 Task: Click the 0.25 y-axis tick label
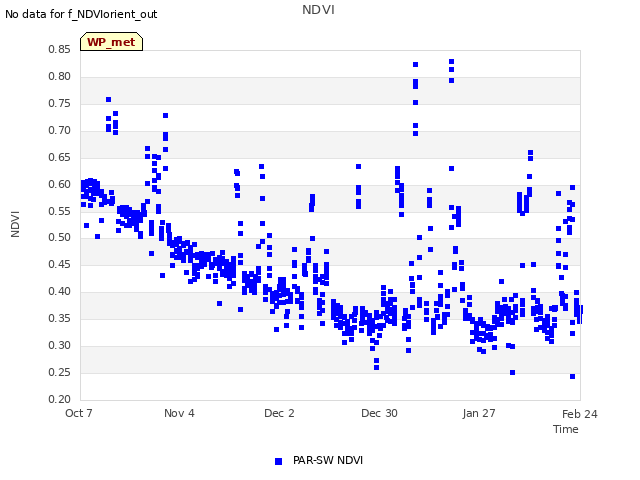(x=60, y=372)
